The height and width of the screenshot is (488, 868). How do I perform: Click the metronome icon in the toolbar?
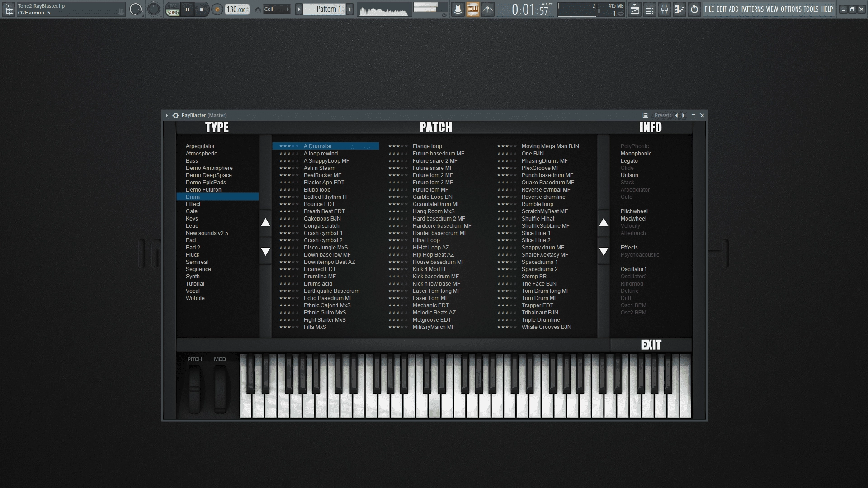pyautogui.click(x=458, y=9)
